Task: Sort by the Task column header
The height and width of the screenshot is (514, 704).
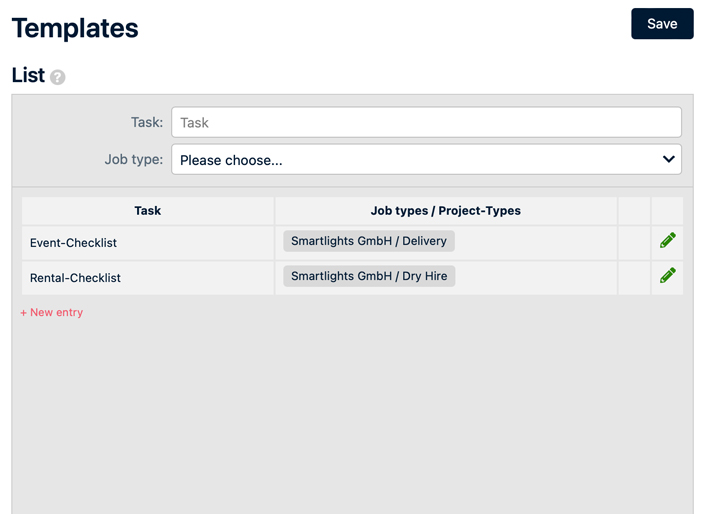Action: (147, 210)
